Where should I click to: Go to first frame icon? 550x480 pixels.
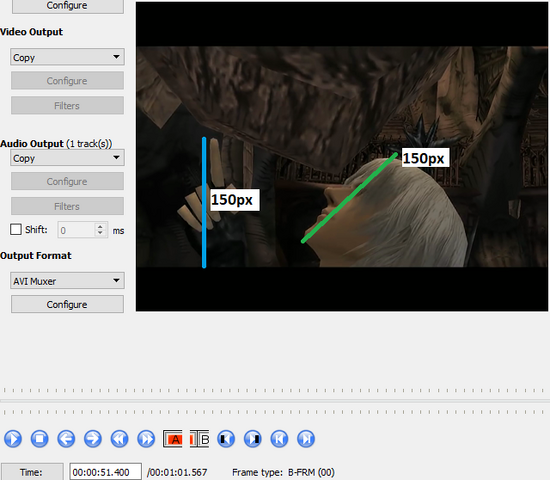[280, 439]
